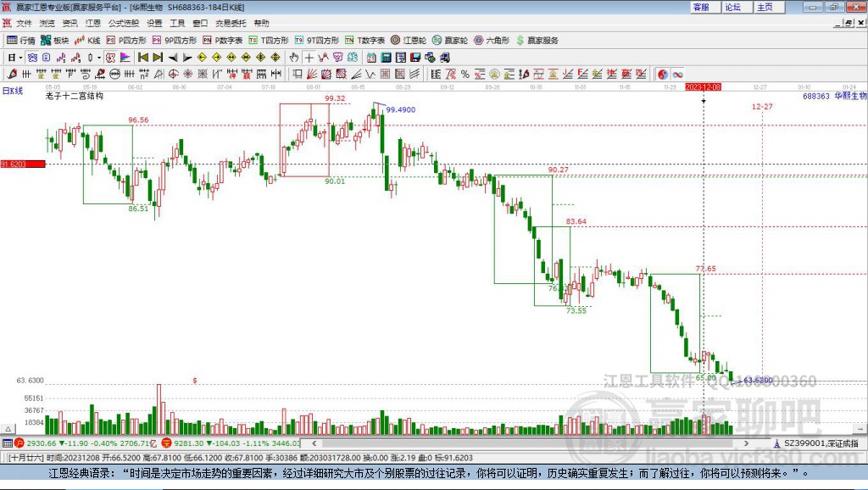Open the 工具 menu

coord(177,23)
